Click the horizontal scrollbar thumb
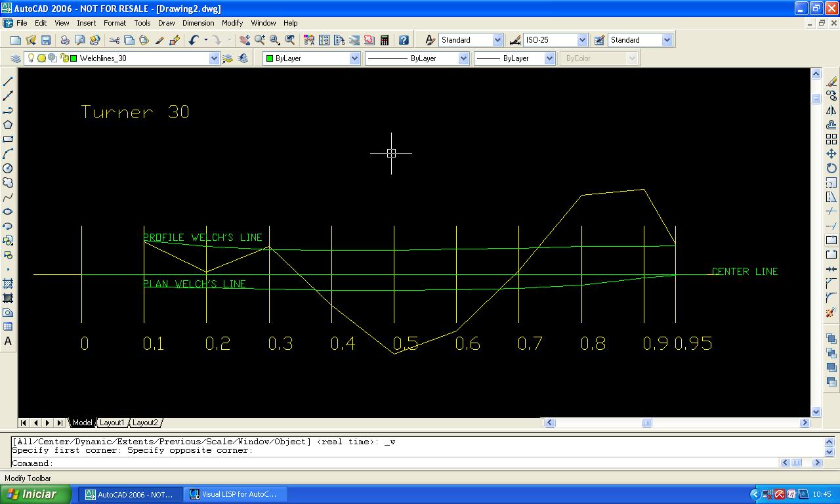Viewport: 840px width, 504px height. 646,423
